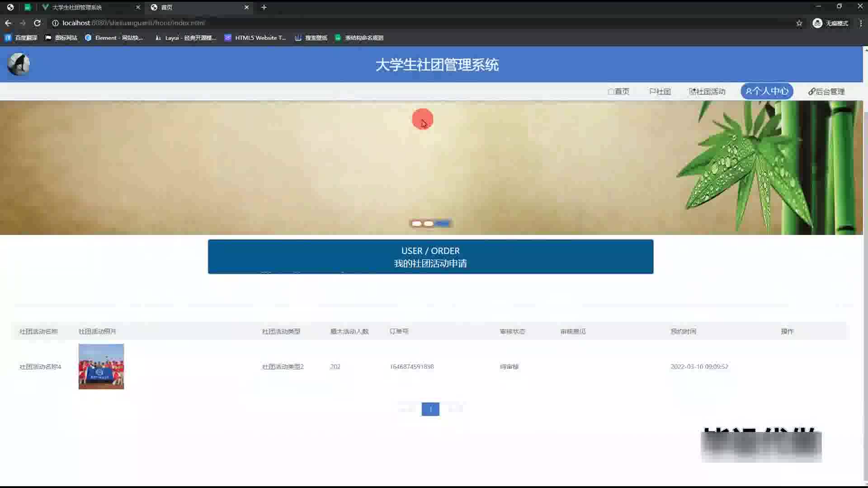Image resolution: width=868 pixels, height=488 pixels.
Task: Click page 1 pagination button
Action: coord(430,409)
